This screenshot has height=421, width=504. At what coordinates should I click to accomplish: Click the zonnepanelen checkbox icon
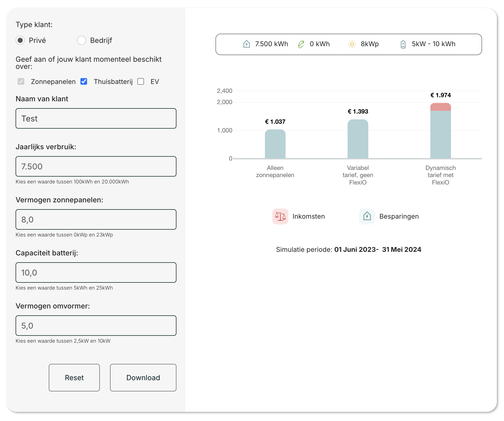pyautogui.click(x=22, y=82)
